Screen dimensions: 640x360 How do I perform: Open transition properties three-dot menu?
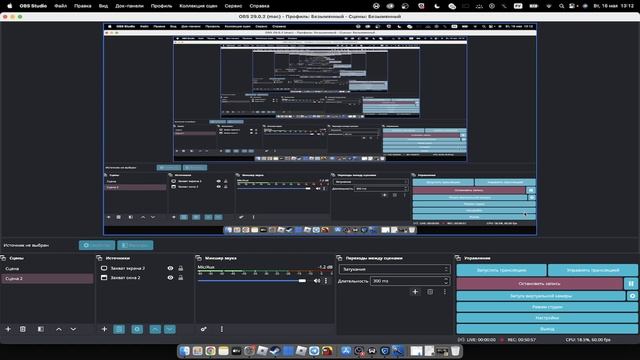445,292
